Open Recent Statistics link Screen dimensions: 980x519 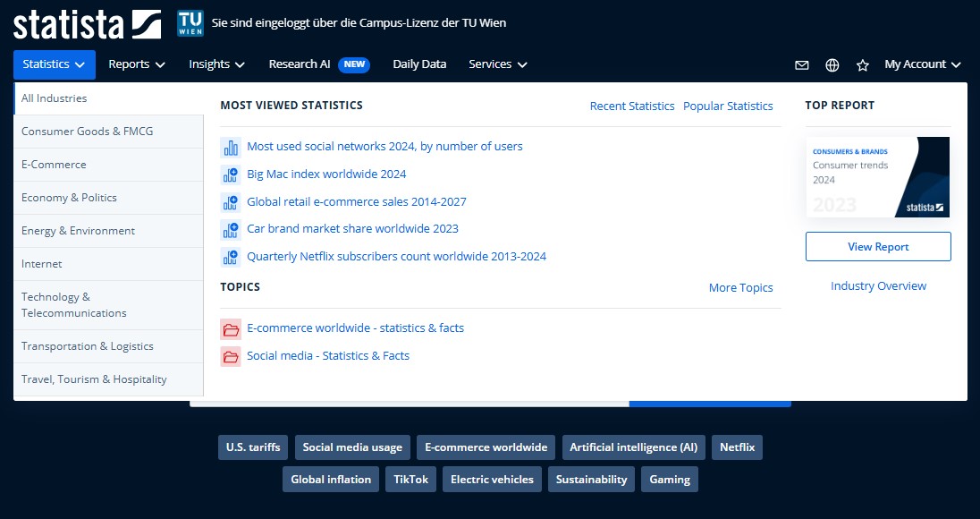(632, 106)
